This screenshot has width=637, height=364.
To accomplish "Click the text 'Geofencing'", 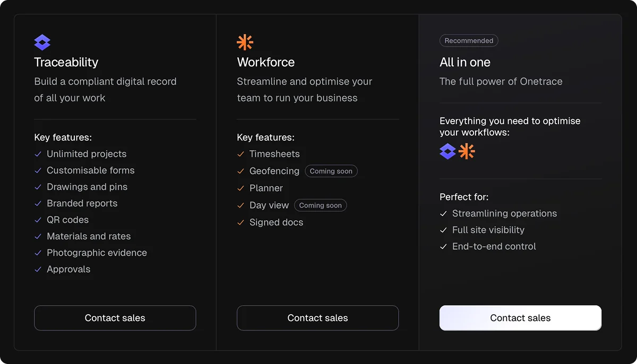I will tap(274, 171).
